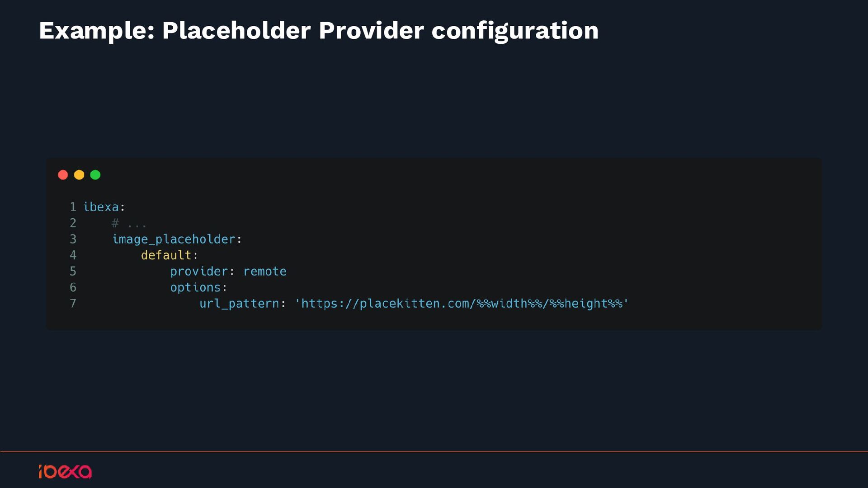The width and height of the screenshot is (868, 488).
Task: Click the 'url_pattern' key on line 7
Action: (x=239, y=304)
